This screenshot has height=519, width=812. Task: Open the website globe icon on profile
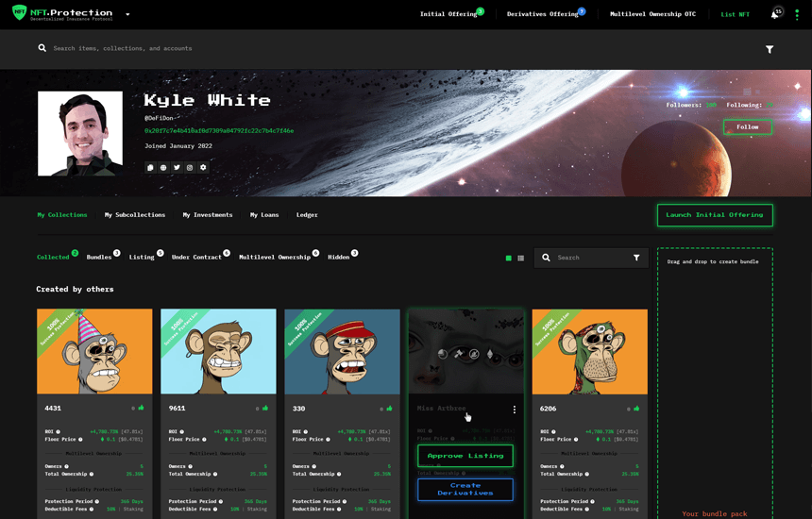pyautogui.click(x=163, y=168)
